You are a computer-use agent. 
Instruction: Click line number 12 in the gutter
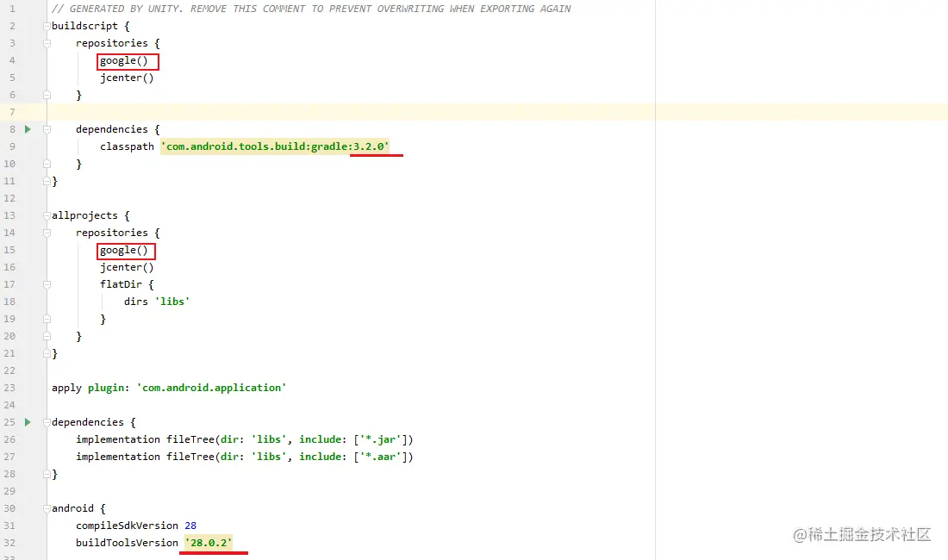[9, 198]
